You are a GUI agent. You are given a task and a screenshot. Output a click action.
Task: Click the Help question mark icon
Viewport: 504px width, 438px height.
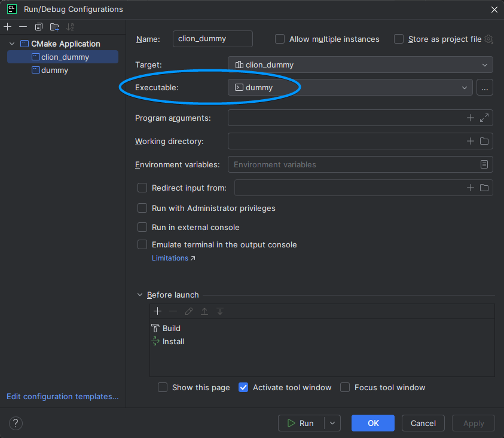pyautogui.click(x=14, y=423)
